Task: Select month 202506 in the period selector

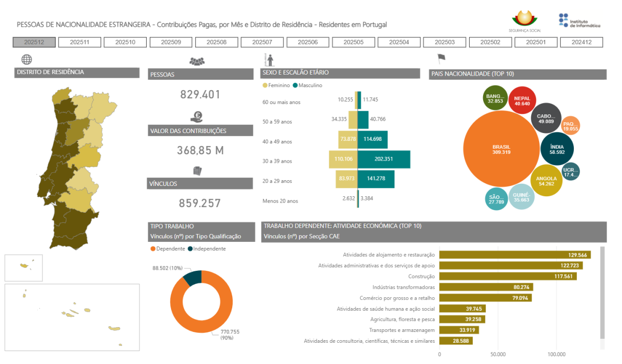Action: point(308,42)
